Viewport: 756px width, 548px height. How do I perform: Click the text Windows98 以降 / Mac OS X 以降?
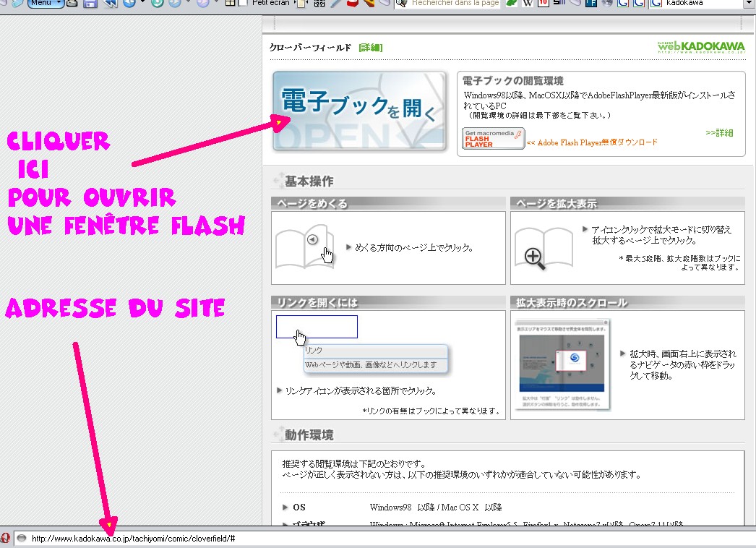click(436, 508)
